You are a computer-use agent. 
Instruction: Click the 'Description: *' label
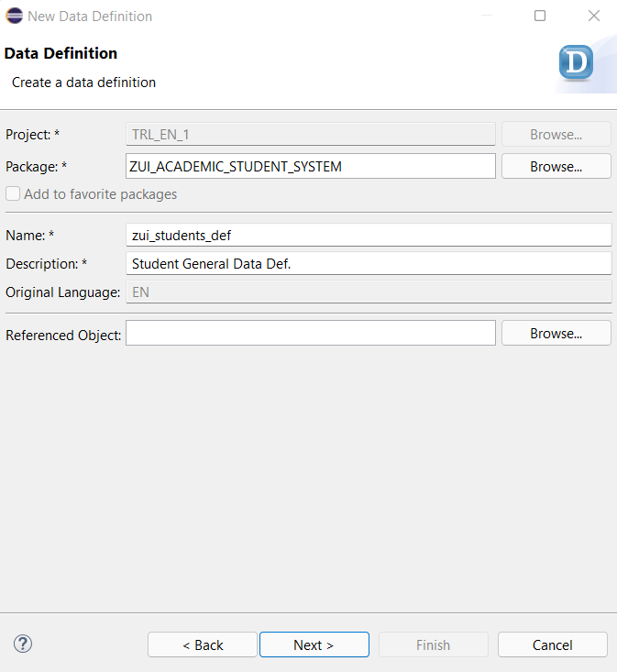pyautogui.click(x=46, y=263)
